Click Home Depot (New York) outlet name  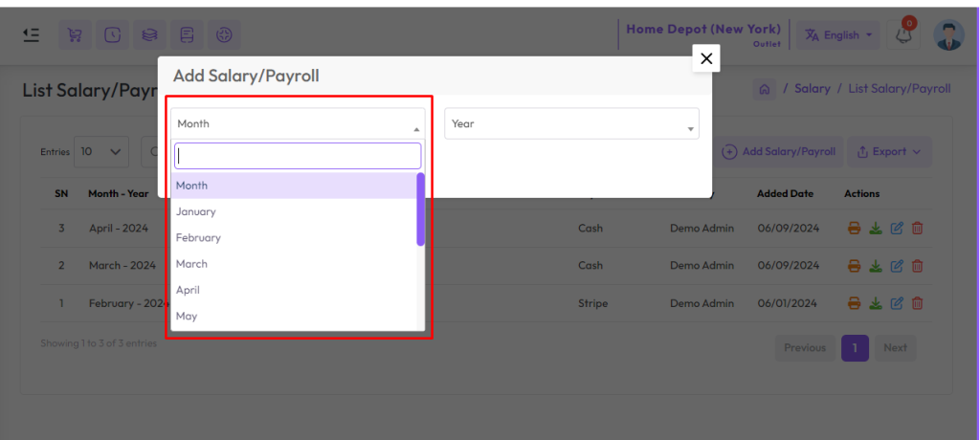tap(703, 30)
